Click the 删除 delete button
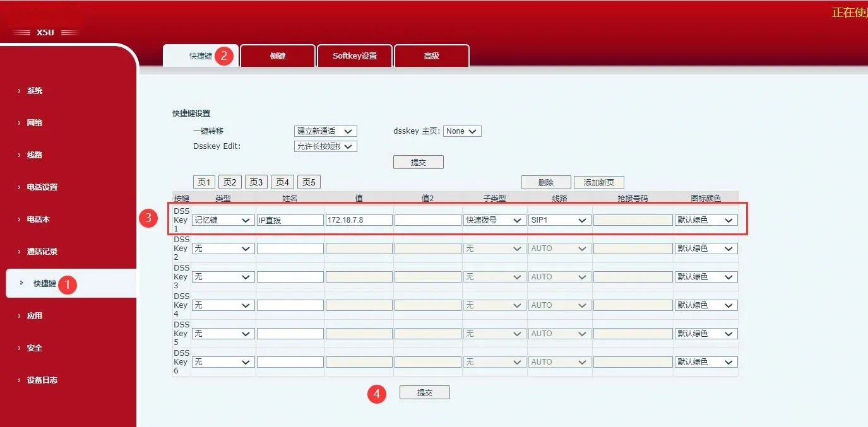 [x=545, y=182]
